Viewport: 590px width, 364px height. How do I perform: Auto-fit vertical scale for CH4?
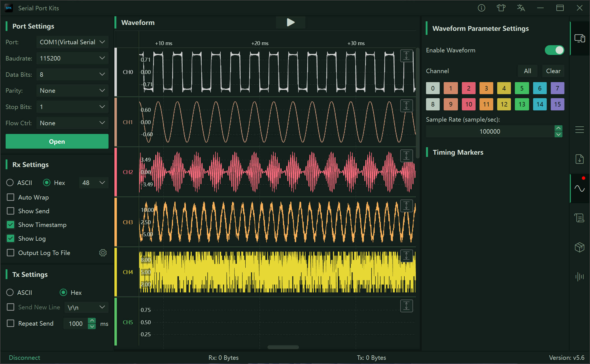(x=406, y=256)
